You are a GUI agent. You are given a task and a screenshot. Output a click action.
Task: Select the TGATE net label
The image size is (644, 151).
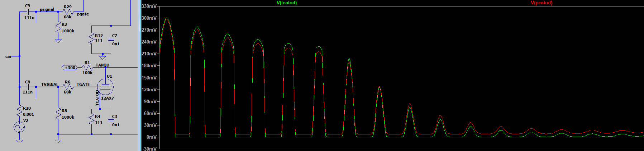coord(83,84)
